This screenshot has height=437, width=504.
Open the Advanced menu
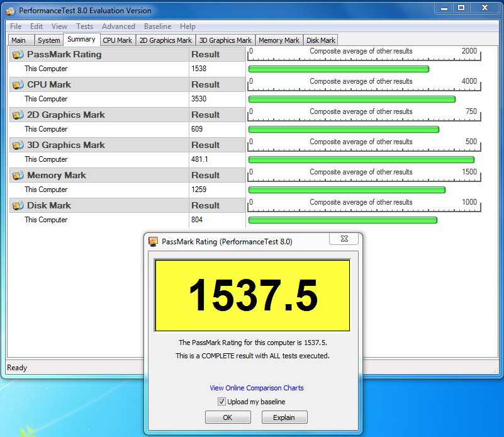coord(118,26)
